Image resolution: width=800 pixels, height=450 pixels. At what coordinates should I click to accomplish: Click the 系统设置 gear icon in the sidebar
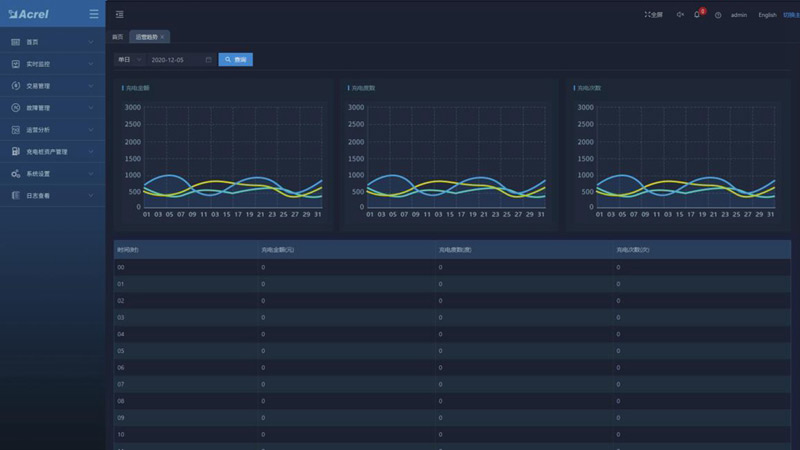pos(16,174)
